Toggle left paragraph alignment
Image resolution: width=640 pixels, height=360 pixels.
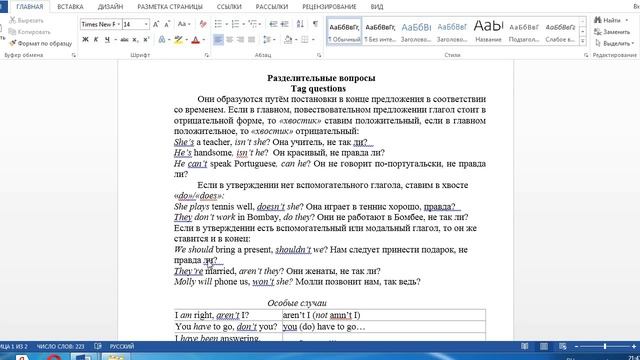pos(218,40)
